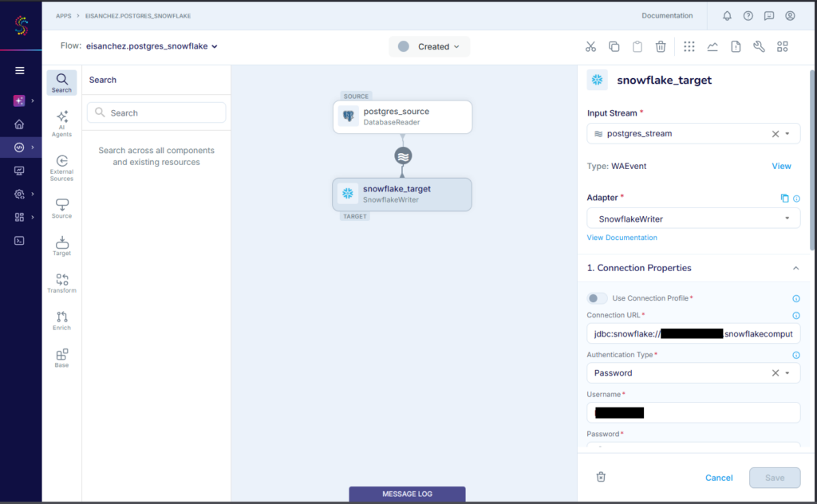Clear the Password Authentication Type selection
The height and width of the screenshot is (504, 817).
[x=776, y=372]
